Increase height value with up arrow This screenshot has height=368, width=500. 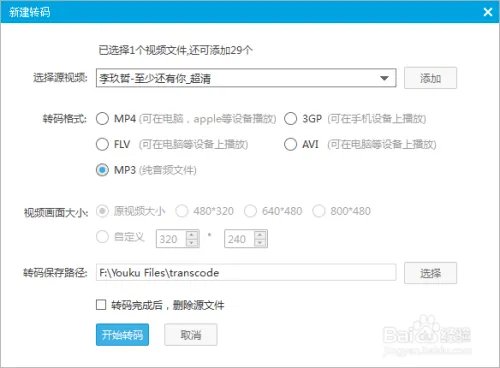[260, 235]
